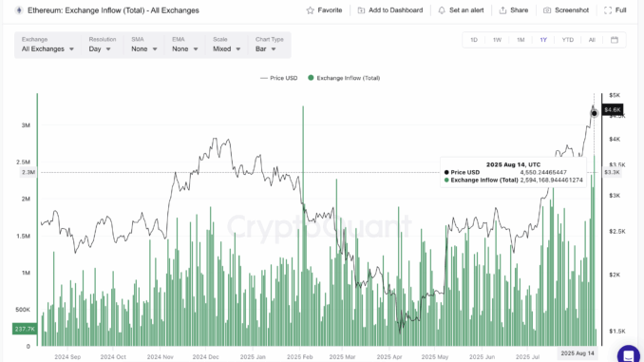Open the calendar date picker icon

click(615, 40)
